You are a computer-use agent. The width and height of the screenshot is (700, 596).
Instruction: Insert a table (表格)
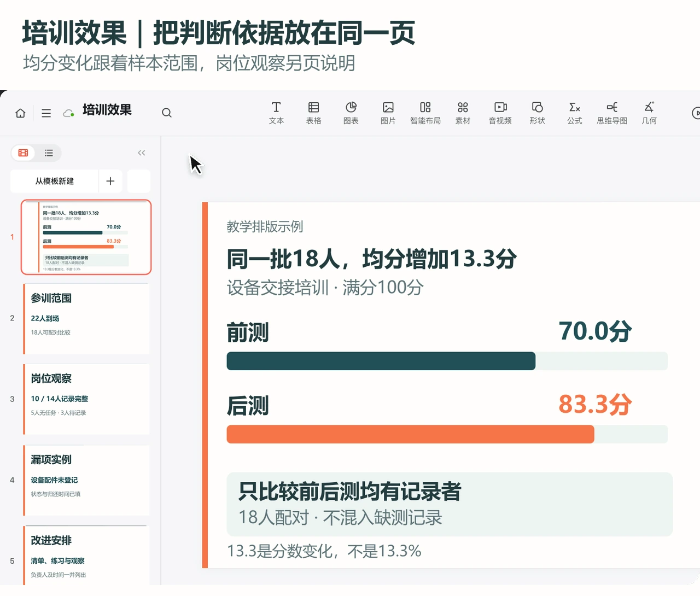tap(314, 113)
